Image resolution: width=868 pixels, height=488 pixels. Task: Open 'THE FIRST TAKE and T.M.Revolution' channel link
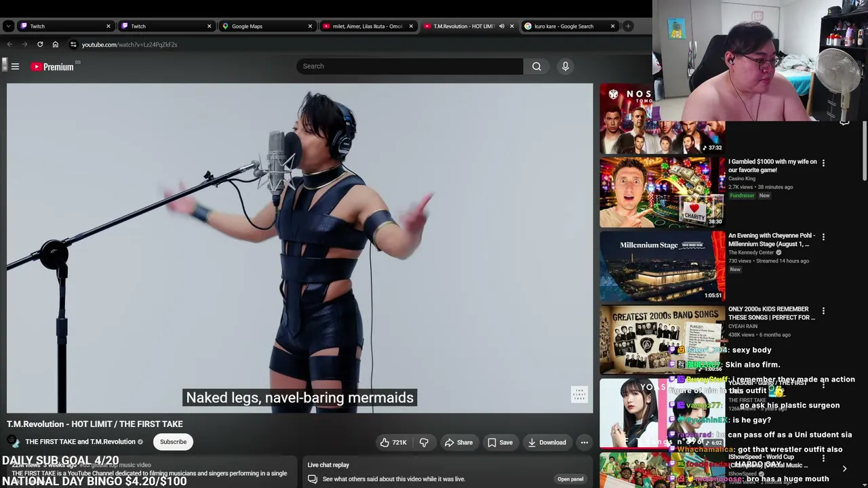(80, 442)
